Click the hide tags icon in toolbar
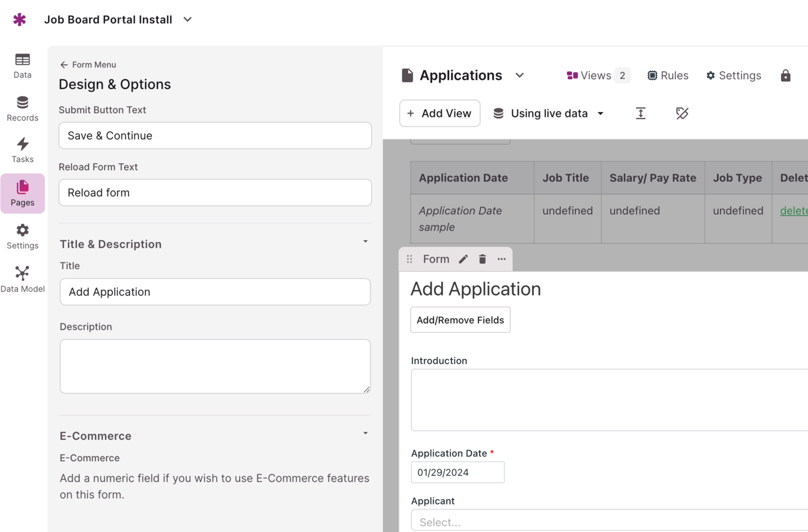The height and width of the screenshot is (532, 808). point(682,113)
